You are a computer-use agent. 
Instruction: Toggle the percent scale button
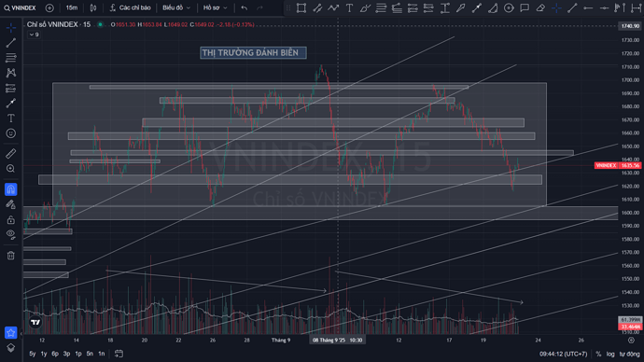tap(598, 354)
